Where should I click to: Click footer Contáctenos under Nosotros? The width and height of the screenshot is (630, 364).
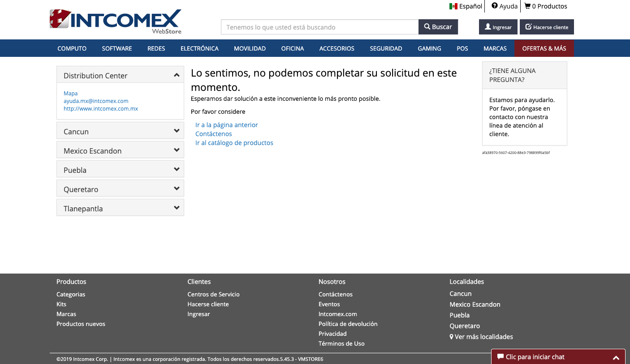(336, 294)
